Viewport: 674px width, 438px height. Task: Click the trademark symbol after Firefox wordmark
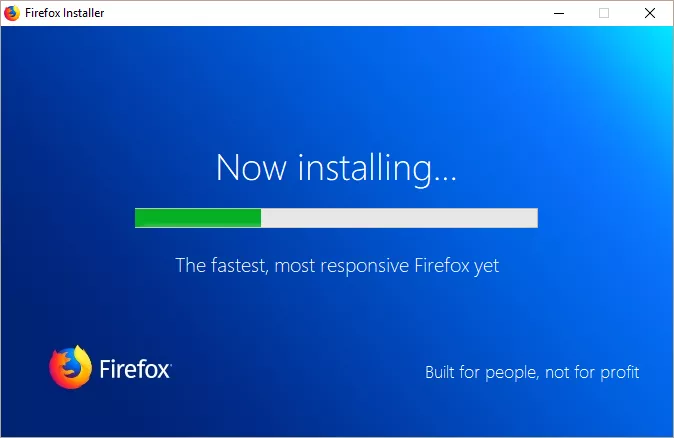pos(171,365)
